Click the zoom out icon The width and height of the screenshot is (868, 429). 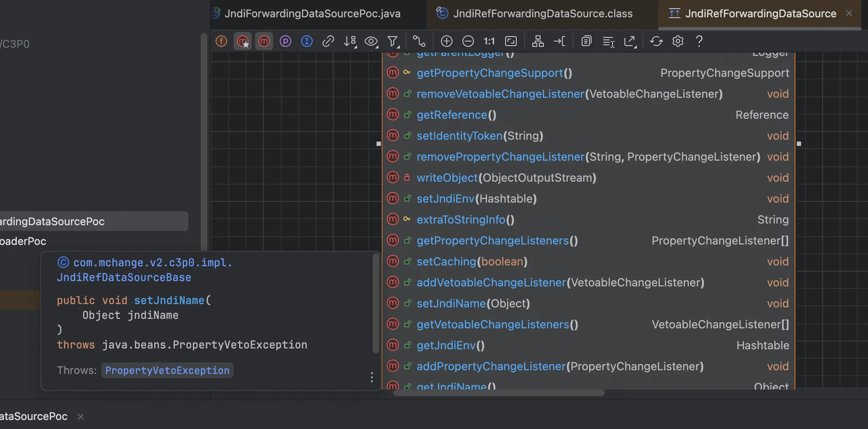[x=468, y=41]
